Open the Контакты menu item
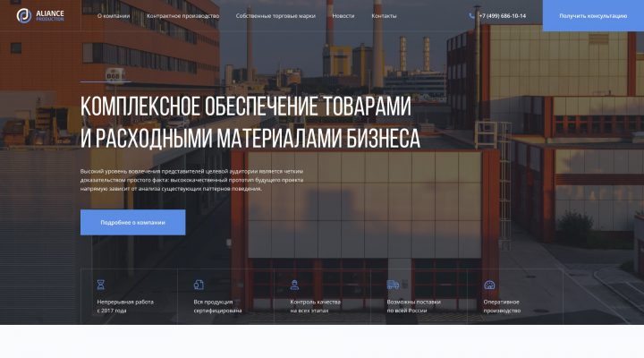The height and width of the screenshot is (358, 644). pyautogui.click(x=384, y=16)
